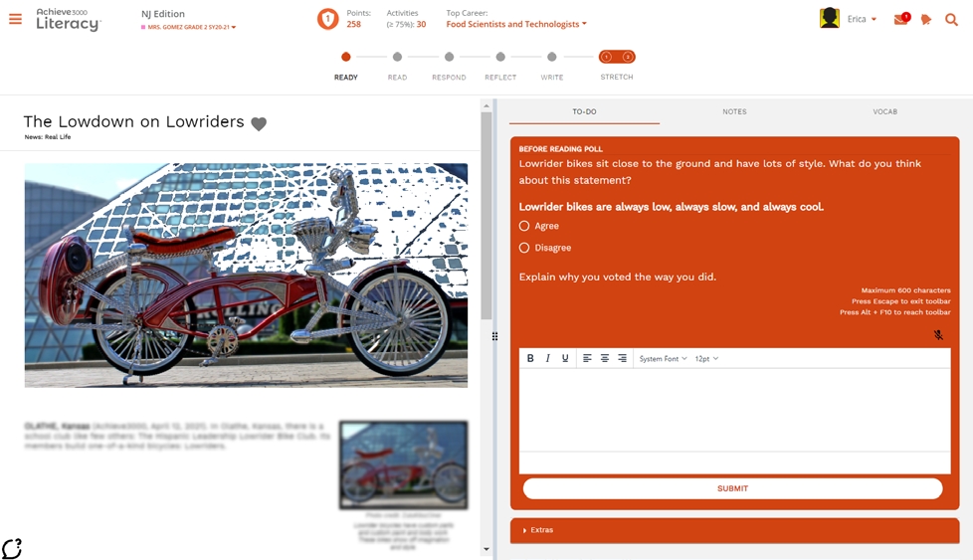Select the Disagree radio option
This screenshot has height=560, width=973.
pos(524,248)
